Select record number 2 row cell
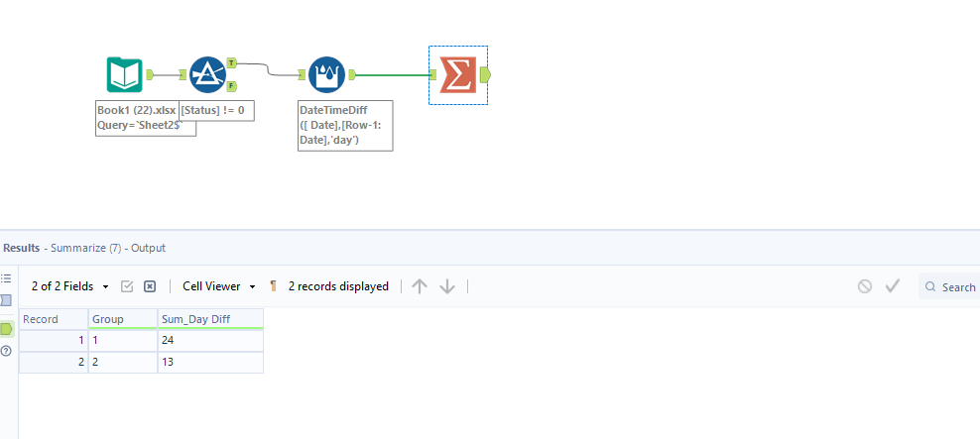This screenshot has height=439, width=980. coord(54,362)
